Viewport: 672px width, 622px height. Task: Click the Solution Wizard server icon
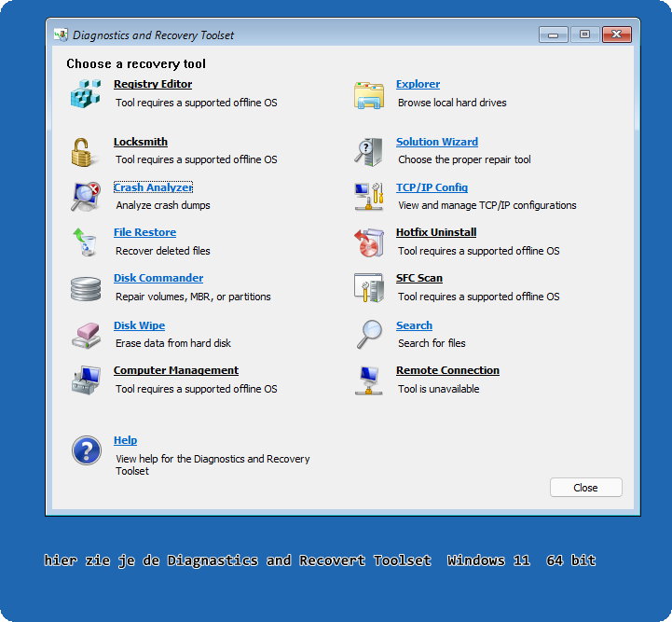click(368, 152)
